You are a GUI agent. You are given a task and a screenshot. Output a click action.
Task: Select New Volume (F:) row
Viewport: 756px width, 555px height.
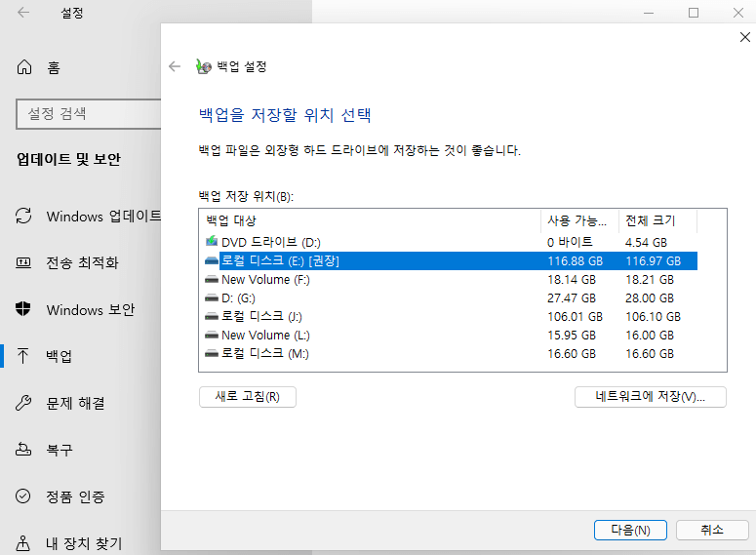coord(451,279)
